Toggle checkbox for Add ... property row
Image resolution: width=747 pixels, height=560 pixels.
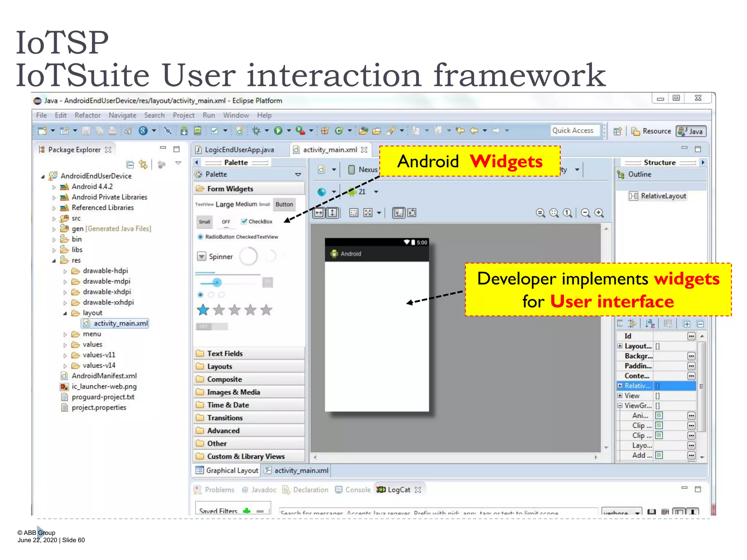pyautogui.click(x=659, y=455)
